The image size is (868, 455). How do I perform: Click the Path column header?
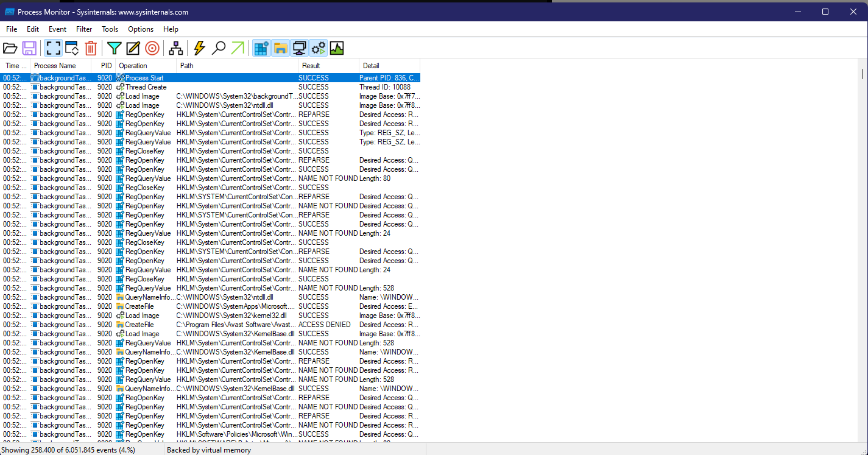coord(238,66)
